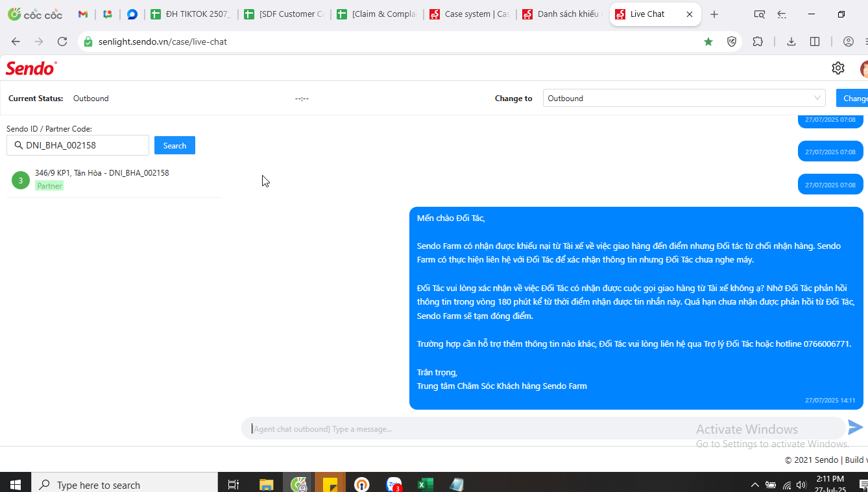Screen dimensions: 868x492
Task: Click the Sendo logo
Action: click(x=31, y=68)
